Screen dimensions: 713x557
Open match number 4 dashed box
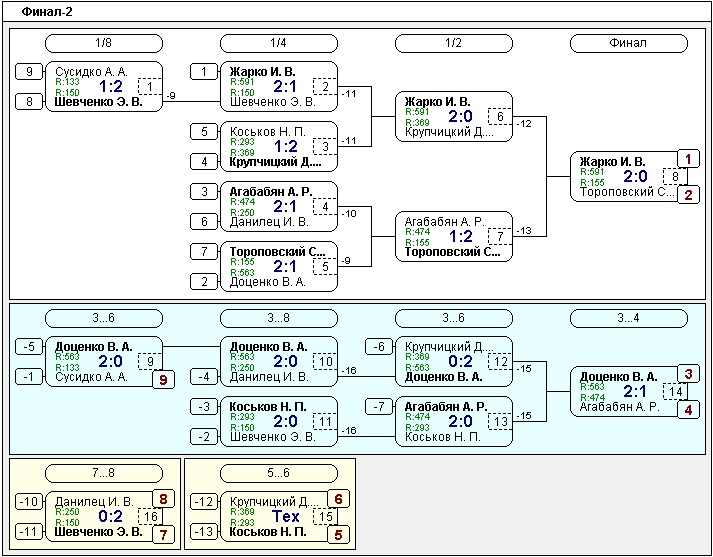tap(325, 206)
